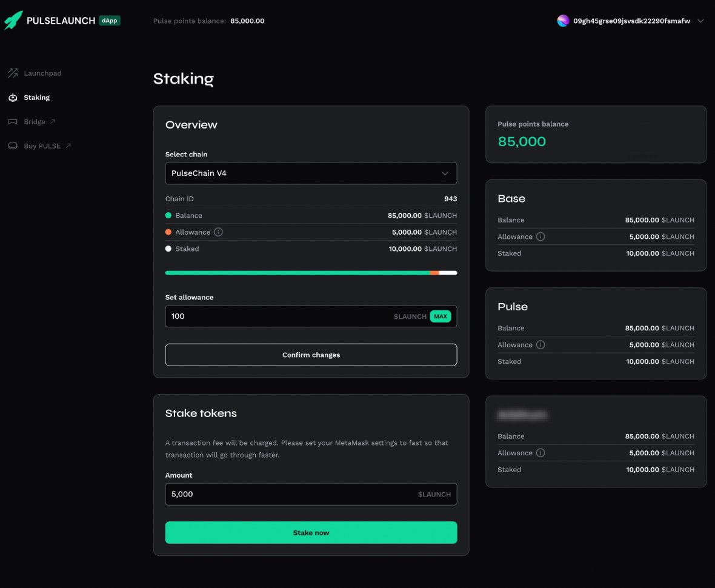The height and width of the screenshot is (588, 715).
Task: Click the Buy PULSE coin icon
Action: tap(12, 145)
